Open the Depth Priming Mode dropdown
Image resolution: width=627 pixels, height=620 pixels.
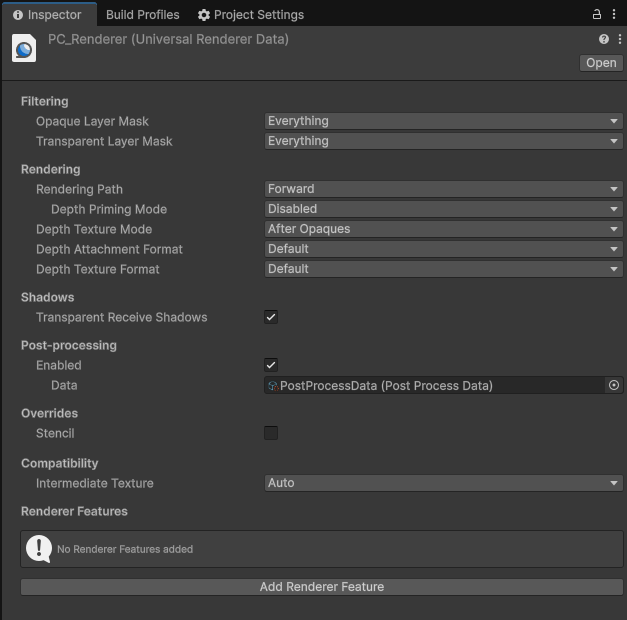[x=443, y=209]
